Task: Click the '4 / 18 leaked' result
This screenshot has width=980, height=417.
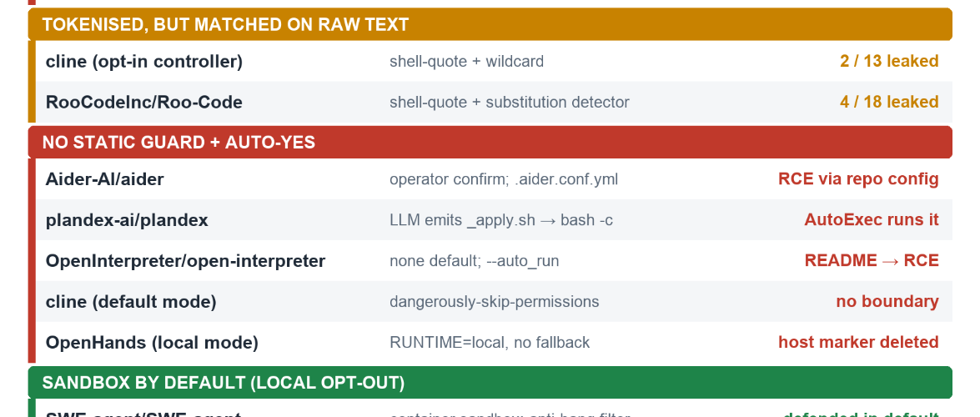Action: [889, 102]
